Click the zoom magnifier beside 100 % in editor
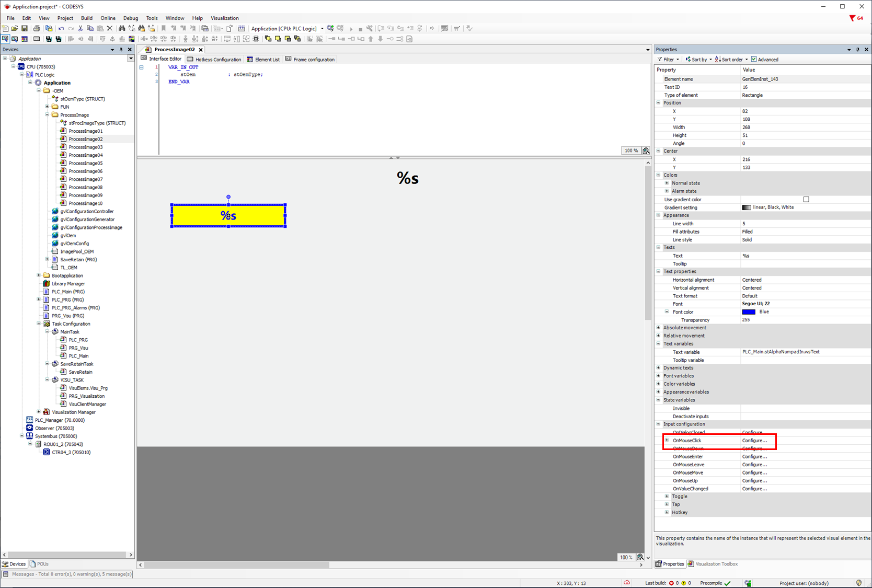The image size is (872, 588). point(646,151)
